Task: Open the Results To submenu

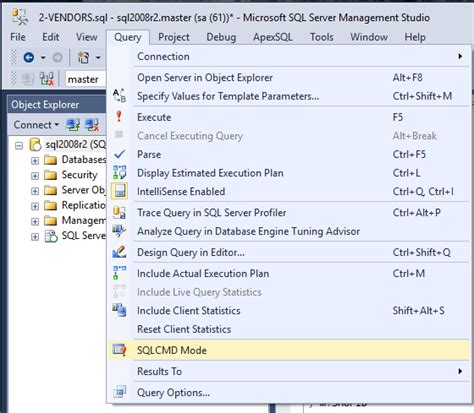Action: (x=289, y=371)
